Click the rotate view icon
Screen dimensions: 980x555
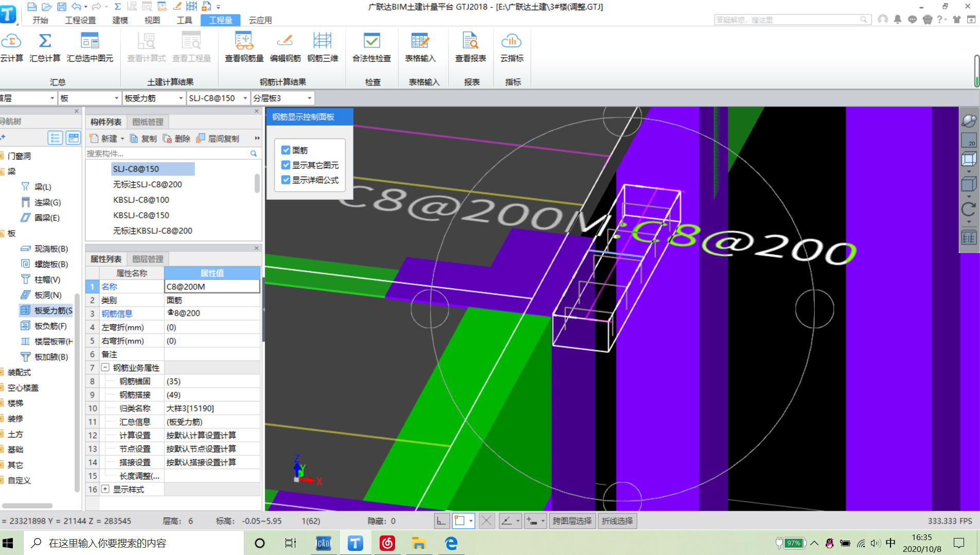tap(969, 209)
